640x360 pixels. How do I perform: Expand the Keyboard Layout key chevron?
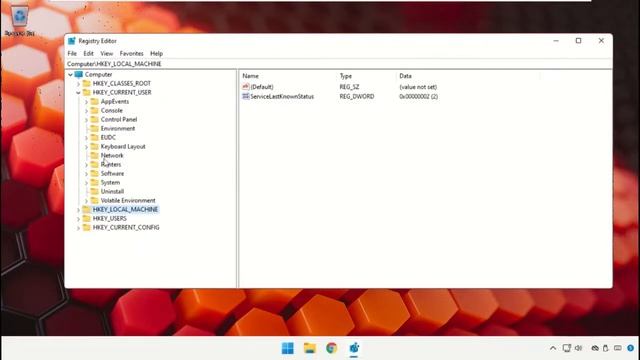(87, 147)
